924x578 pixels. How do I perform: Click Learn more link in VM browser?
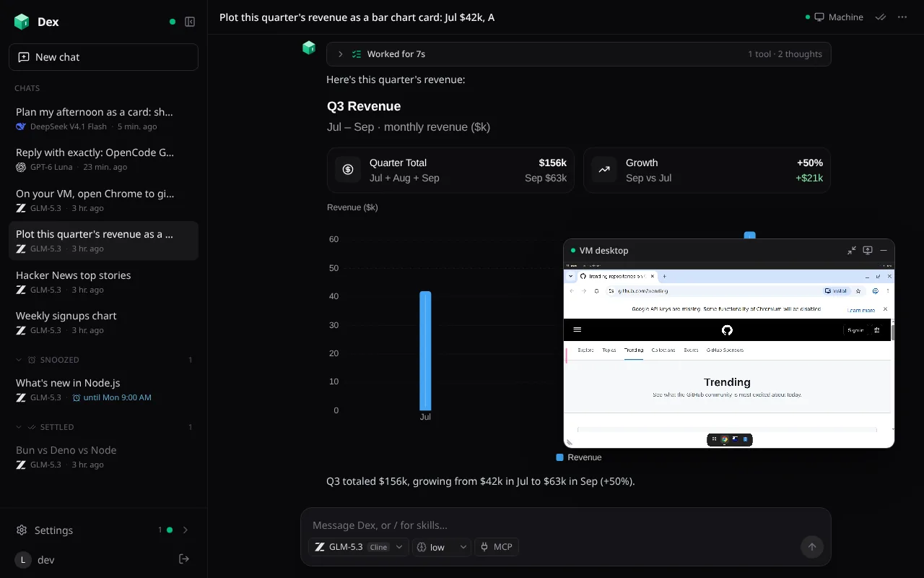click(x=861, y=310)
